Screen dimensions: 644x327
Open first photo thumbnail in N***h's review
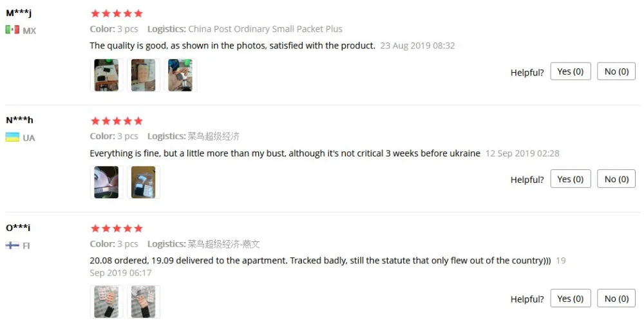pos(106,182)
